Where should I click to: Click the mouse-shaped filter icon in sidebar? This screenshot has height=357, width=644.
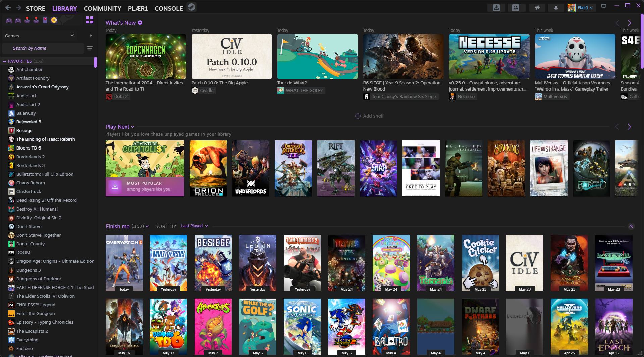45,20
